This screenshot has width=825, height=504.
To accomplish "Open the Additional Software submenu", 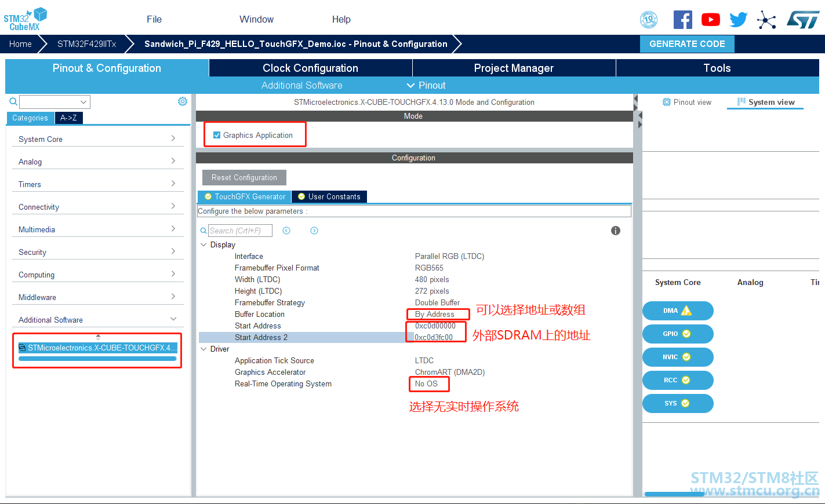I will (301, 85).
